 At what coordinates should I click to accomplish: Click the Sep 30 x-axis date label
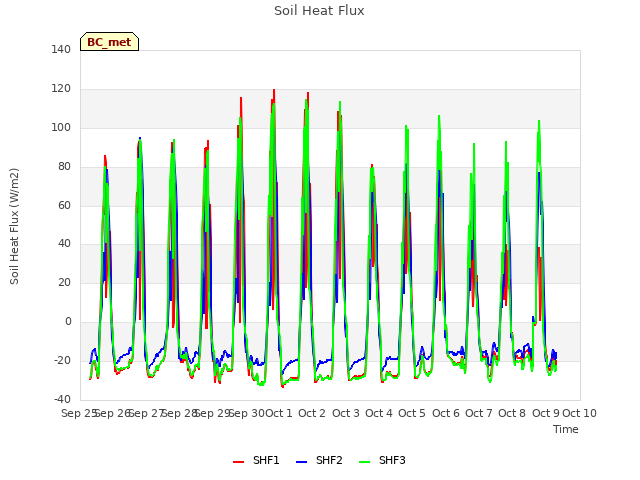pos(247,413)
